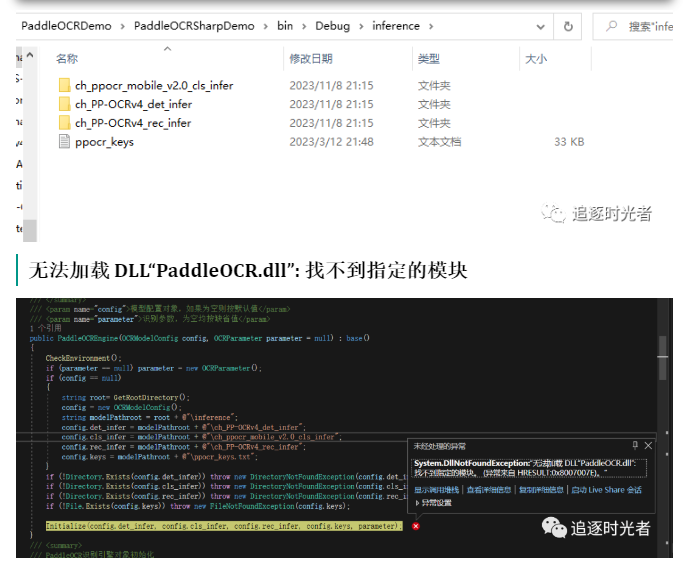This screenshot has width=686, height=564.
Task: Close the unhandled exception popup
Action: coord(648,445)
